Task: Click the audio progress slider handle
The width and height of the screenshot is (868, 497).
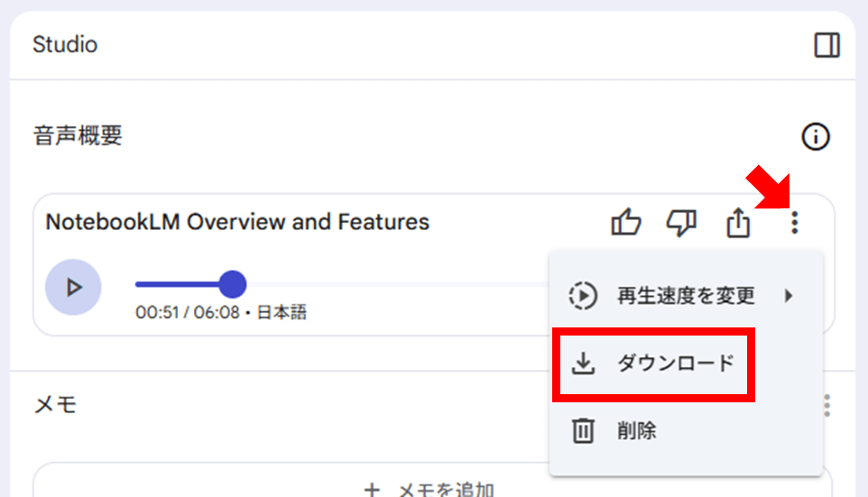Action: click(x=233, y=284)
